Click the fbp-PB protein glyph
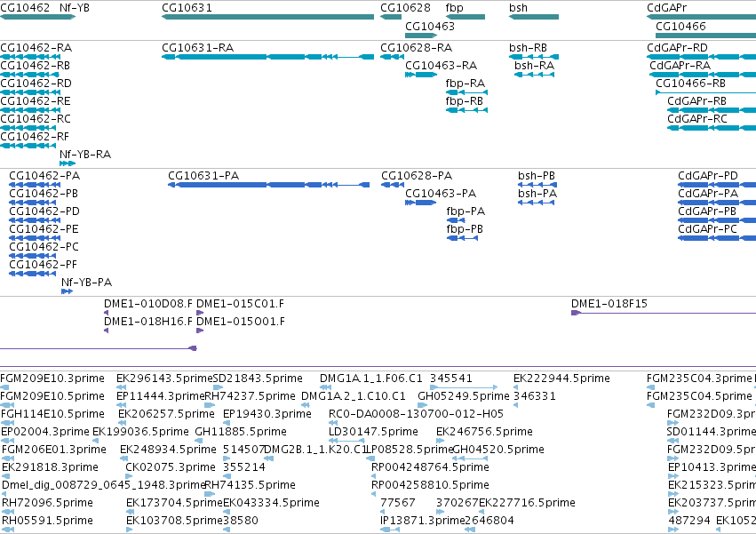This screenshot has width=756, height=534. [x=462, y=238]
